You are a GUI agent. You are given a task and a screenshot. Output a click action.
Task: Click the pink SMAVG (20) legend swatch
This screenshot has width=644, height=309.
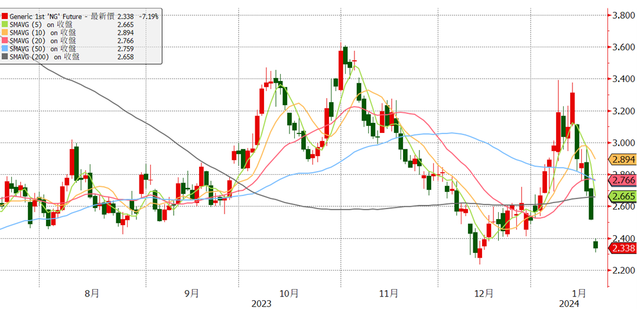pos(5,41)
